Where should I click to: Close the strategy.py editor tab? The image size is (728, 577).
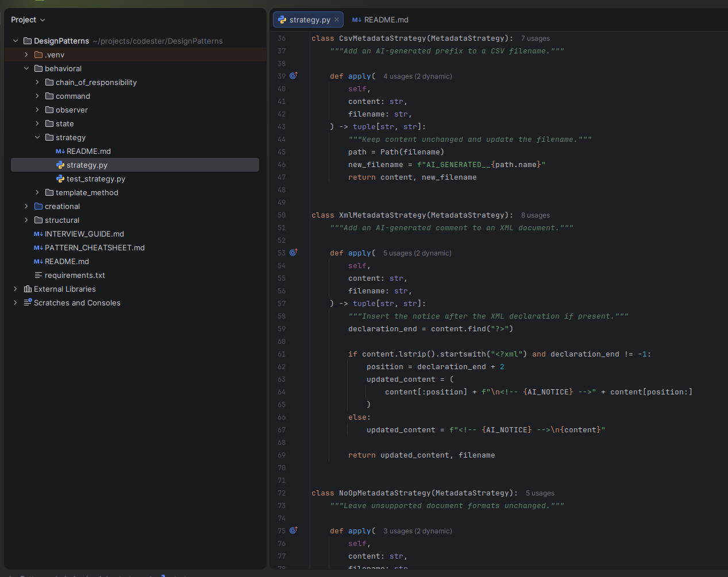click(337, 20)
